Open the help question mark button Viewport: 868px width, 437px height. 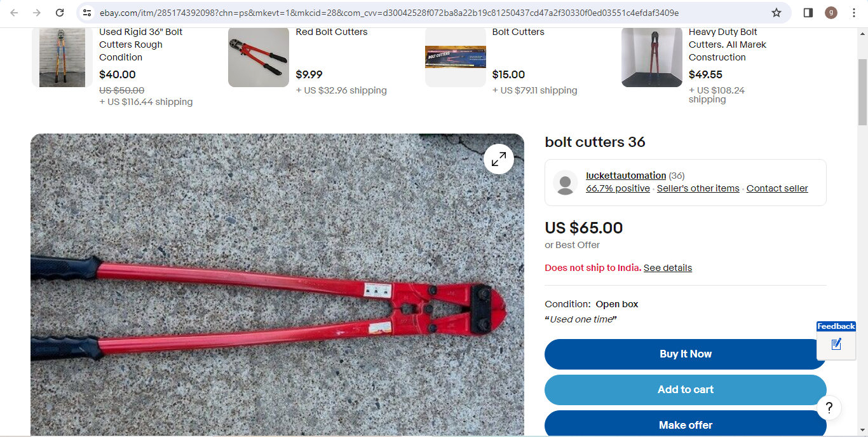click(x=829, y=408)
